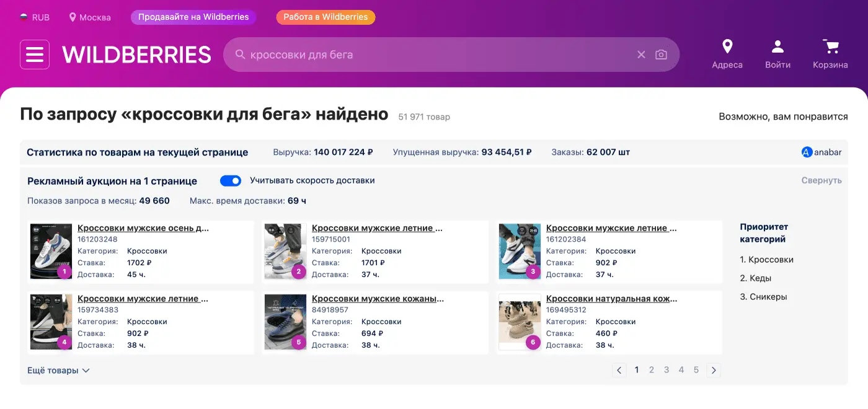Click bid value 1701 ₽
Viewport: 868px width, 409px height.
tap(374, 263)
